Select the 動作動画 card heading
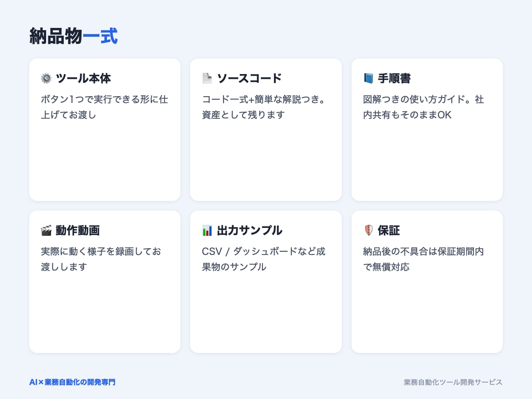 point(78,231)
